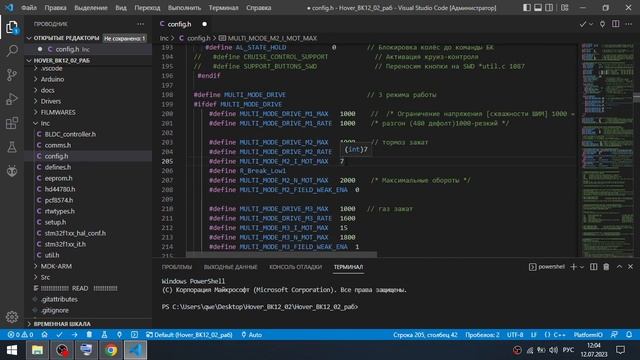Open notifications bell in status bar

(x=629, y=335)
